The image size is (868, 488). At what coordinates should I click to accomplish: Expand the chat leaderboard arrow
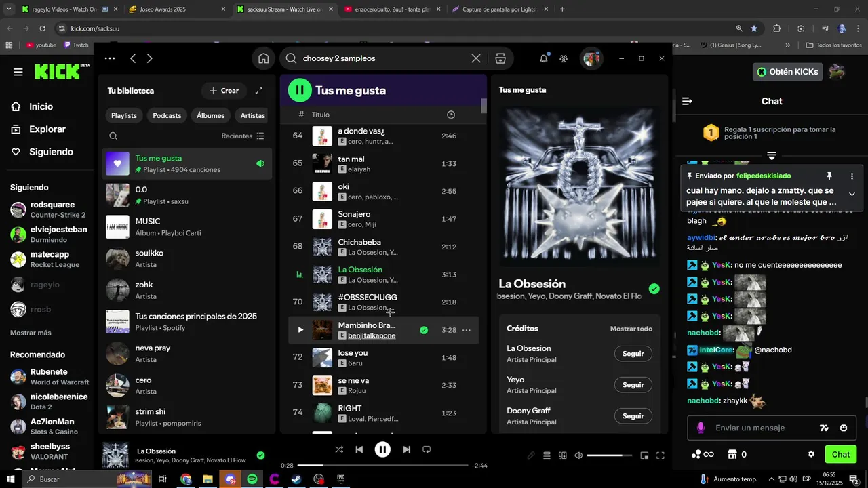772,155
